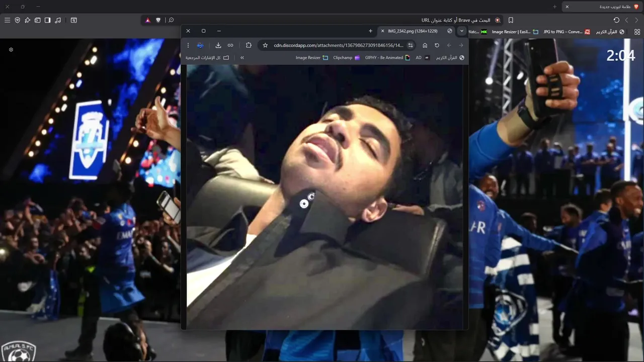
Task: Star this page in front window address bar
Action: click(265, 45)
